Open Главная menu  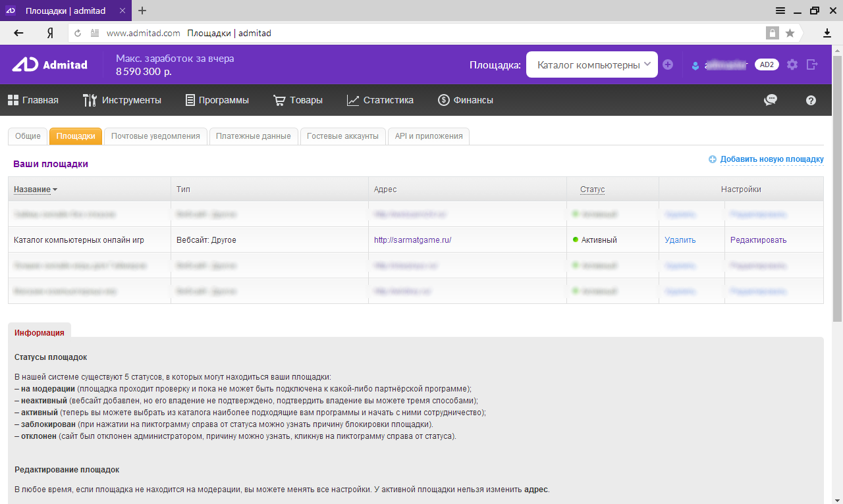point(33,100)
